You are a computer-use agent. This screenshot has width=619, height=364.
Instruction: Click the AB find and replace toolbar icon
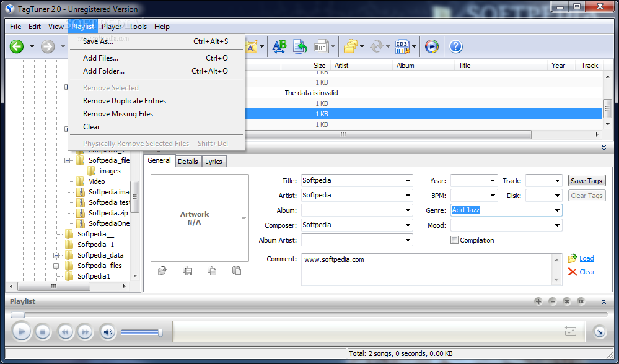279,46
